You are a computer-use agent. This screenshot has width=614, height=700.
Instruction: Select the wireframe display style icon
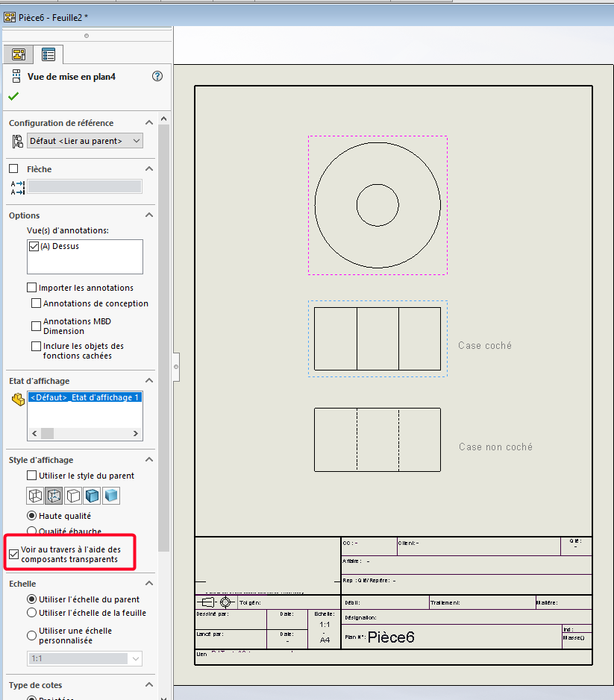pyautogui.click(x=34, y=496)
